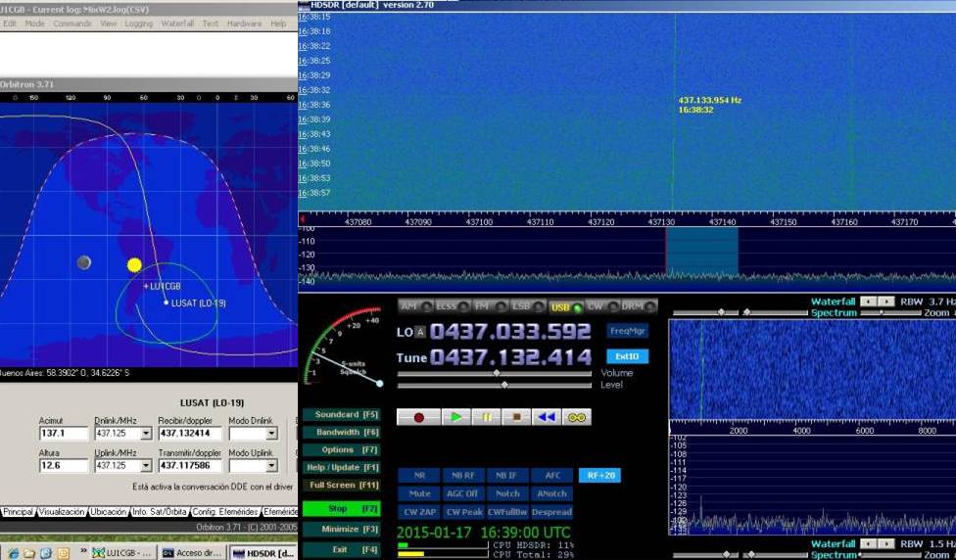
Task: Toggle the NB RF noise blanker
Action: [463, 475]
